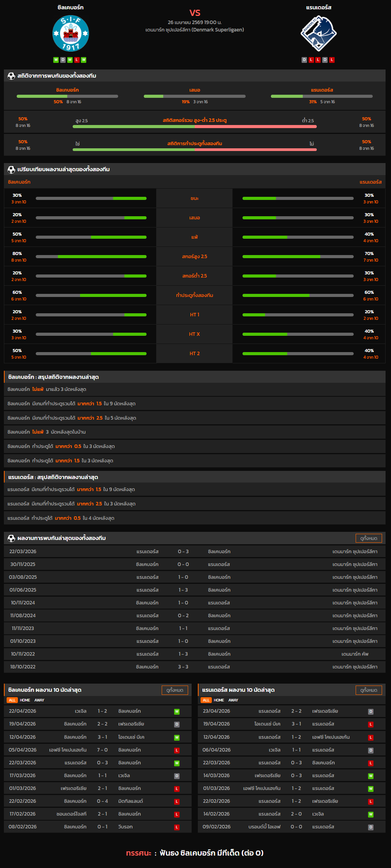The image size is (391, 868).
Task: Click the Silkeborg SIF 1917 team crest
Action: coord(70,34)
